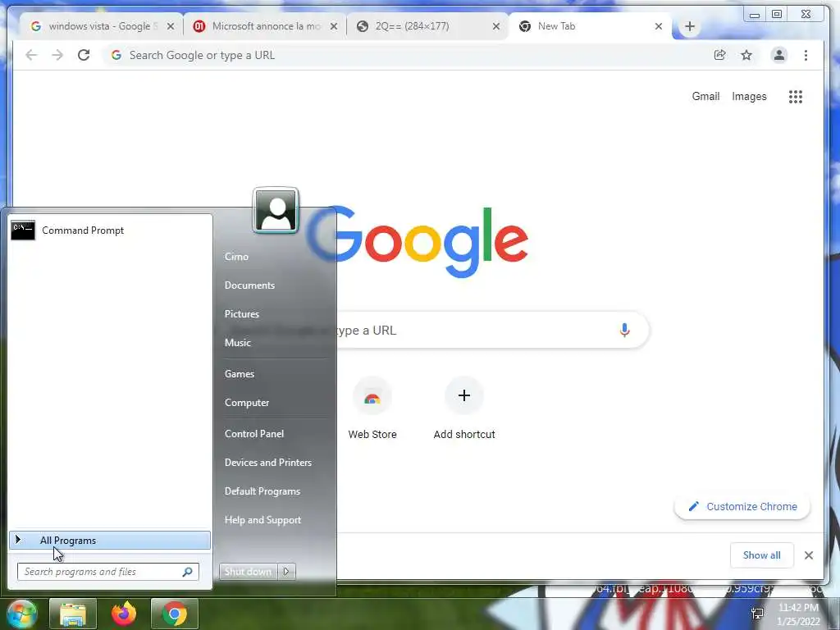The width and height of the screenshot is (840, 630).
Task: Switch to windows vista Google tab
Action: tap(102, 26)
